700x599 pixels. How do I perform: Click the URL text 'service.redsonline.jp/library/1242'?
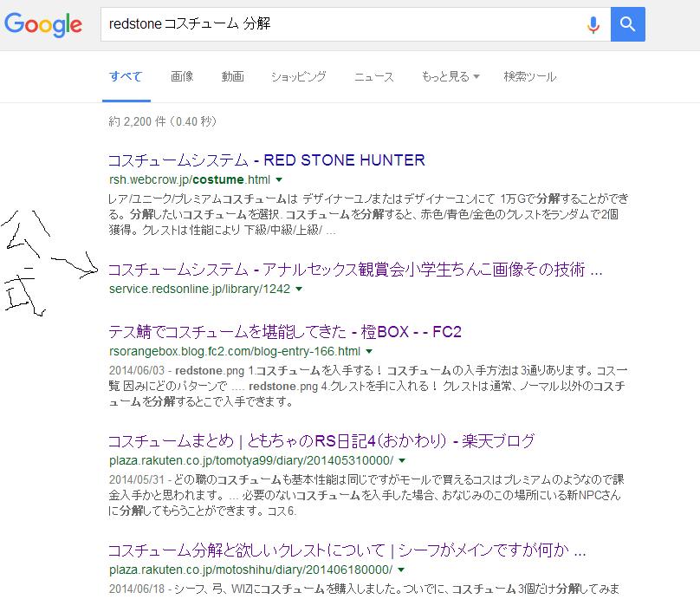click(199, 289)
